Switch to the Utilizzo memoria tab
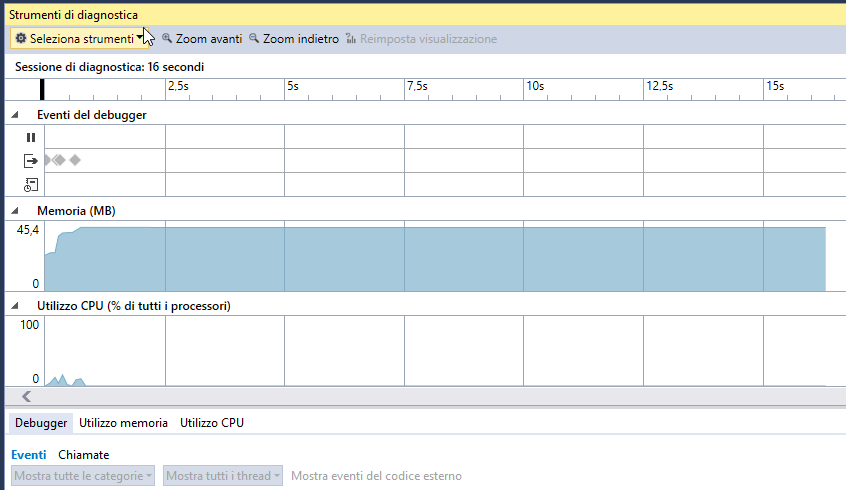This screenshot has width=846, height=490. 123,423
